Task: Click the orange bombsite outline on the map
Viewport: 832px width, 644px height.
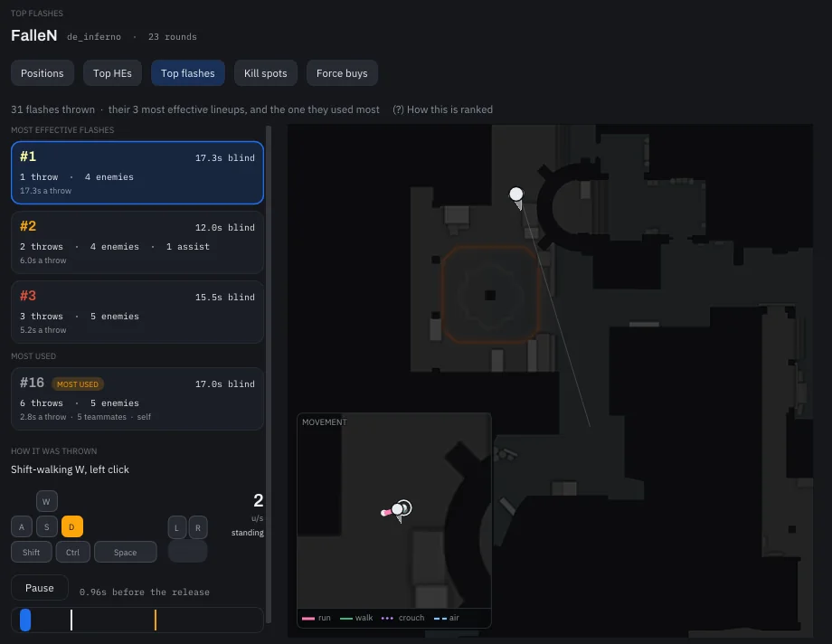Action: pyautogui.click(x=491, y=295)
